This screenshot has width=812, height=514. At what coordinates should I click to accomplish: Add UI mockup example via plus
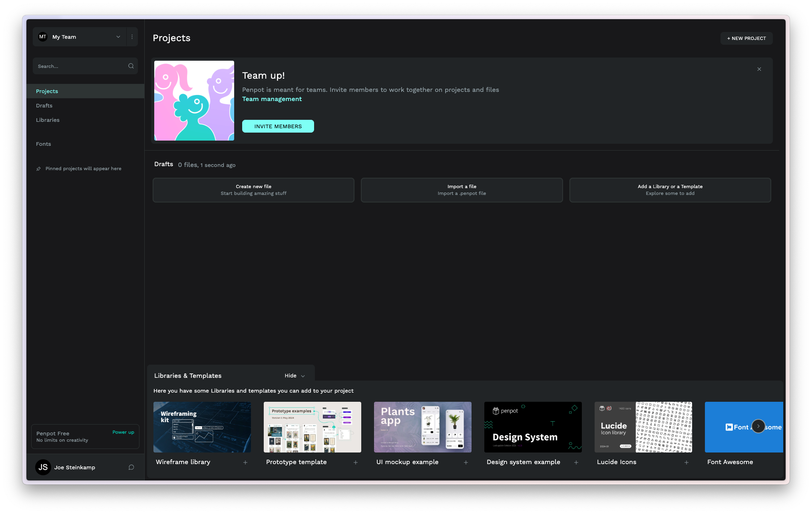pos(466,462)
